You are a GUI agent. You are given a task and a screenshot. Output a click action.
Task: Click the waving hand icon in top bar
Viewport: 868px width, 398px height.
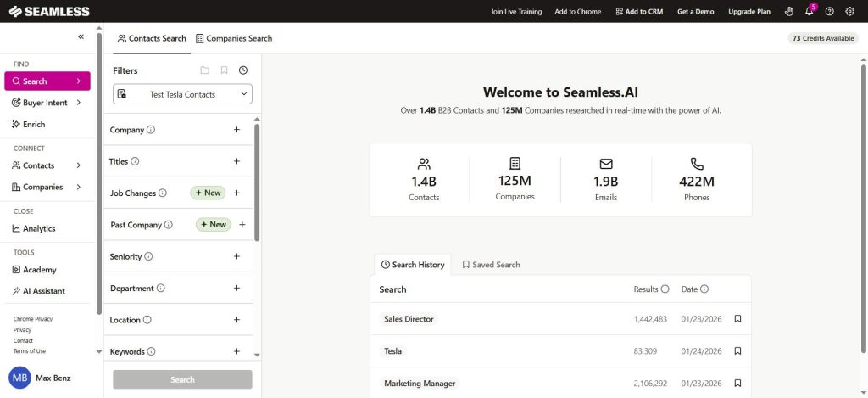pyautogui.click(x=789, y=11)
